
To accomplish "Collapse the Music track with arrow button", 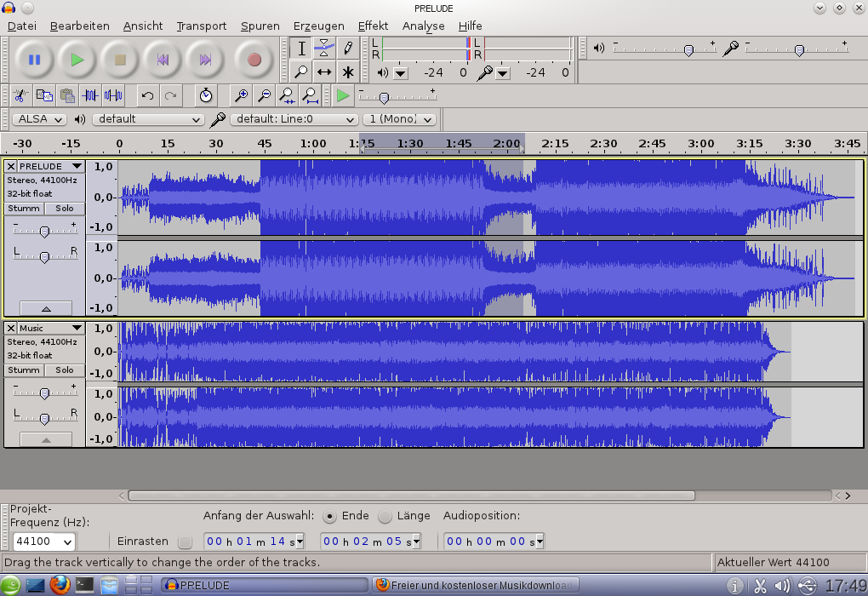I will pyautogui.click(x=46, y=440).
